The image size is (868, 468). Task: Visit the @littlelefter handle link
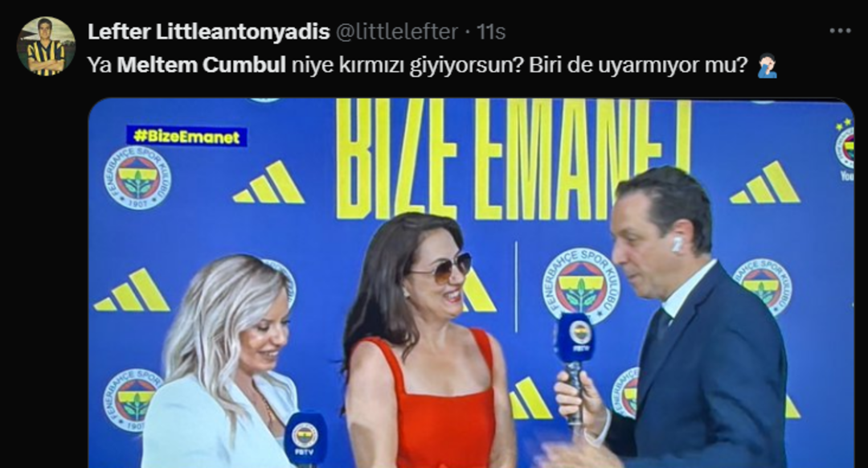click(x=397, y=31)
